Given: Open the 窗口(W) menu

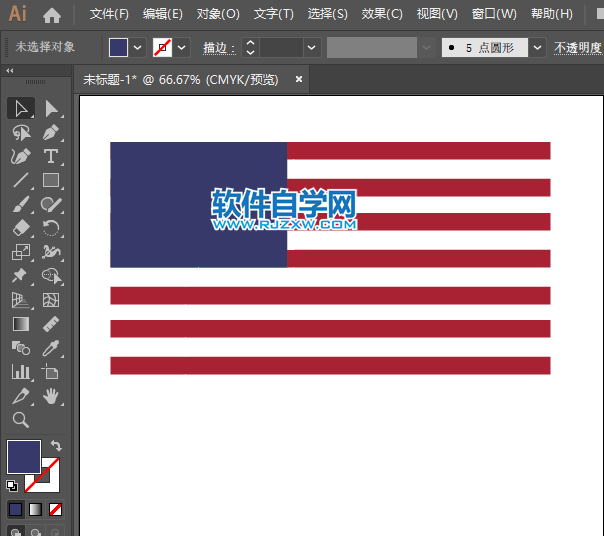Looking at the screenshot, I should (494, 14).
